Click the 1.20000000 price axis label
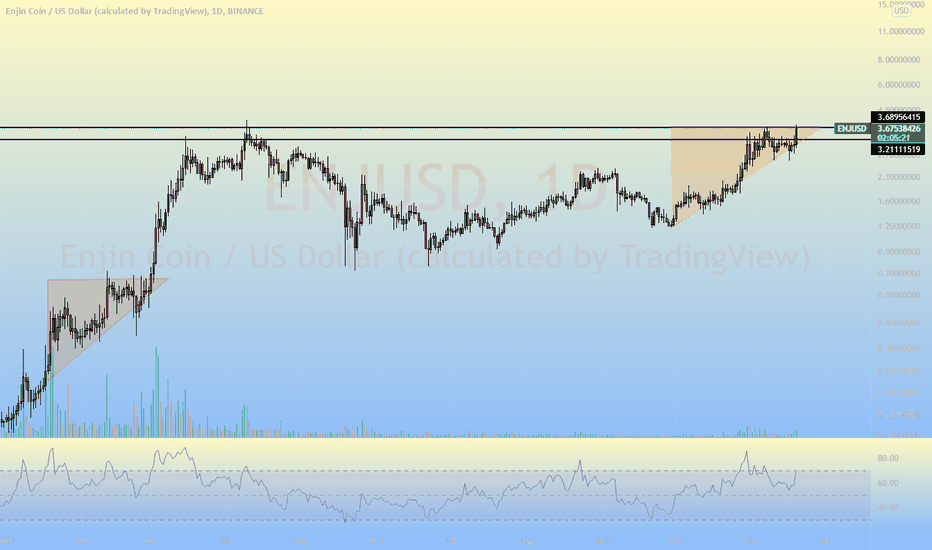This screenshot has width=932, height=550. pyautogui.click(x=900, y=227)
